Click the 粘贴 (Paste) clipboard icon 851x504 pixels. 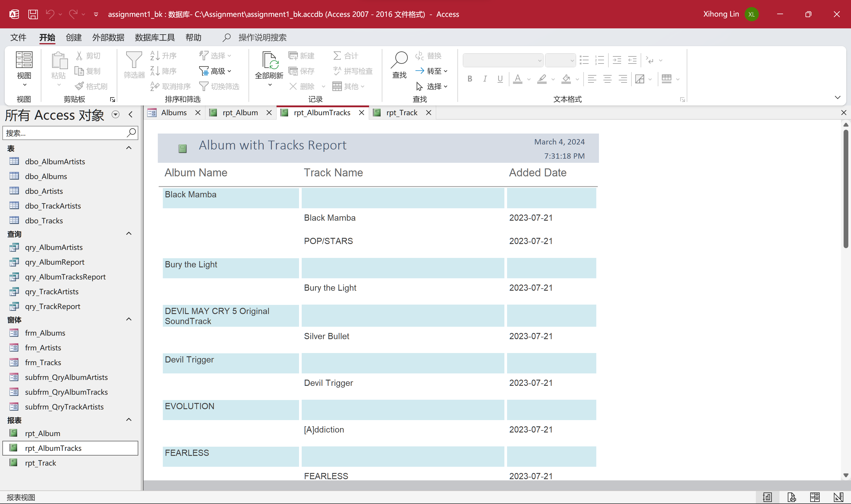59,61
